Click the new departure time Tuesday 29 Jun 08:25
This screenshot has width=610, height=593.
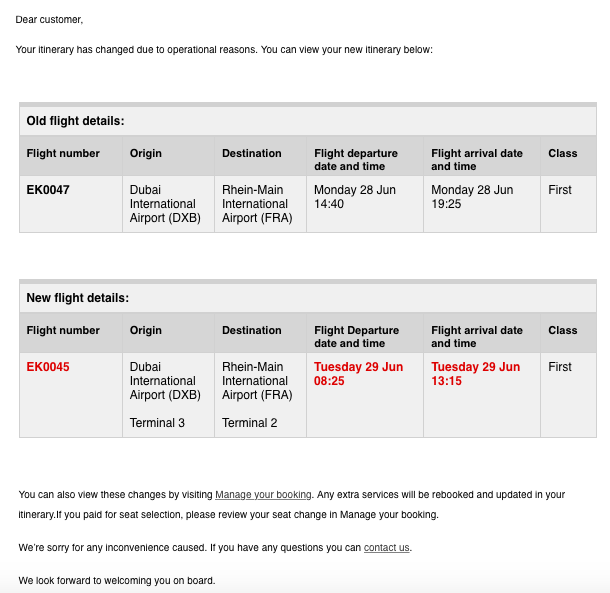point(359,374)
